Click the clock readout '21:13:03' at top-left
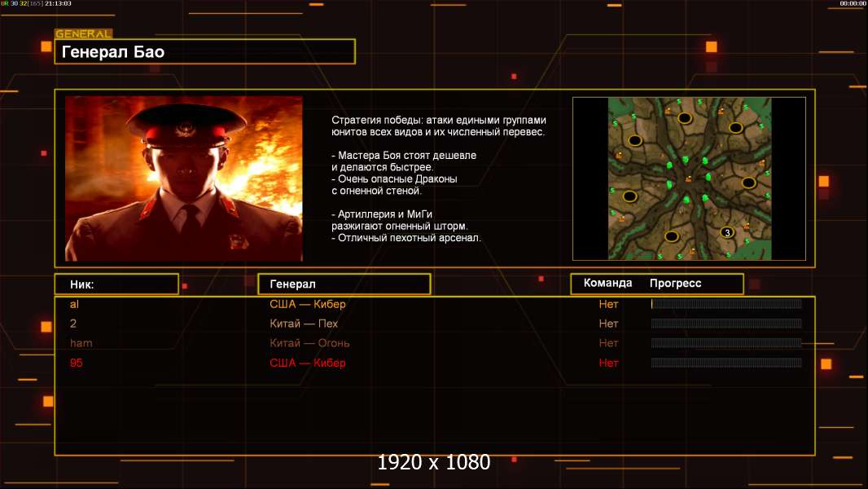The height and width of the screenshot is (489, 868). pos(58,3)
